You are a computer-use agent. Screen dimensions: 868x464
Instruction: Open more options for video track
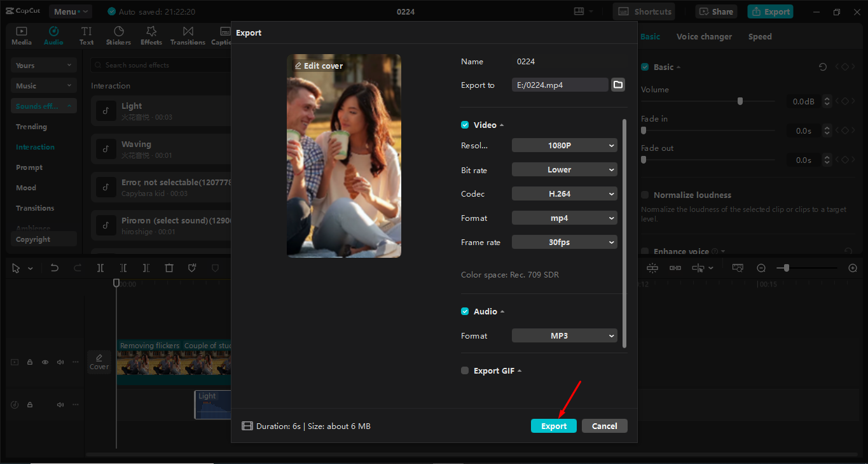click(x=76, y=362)
